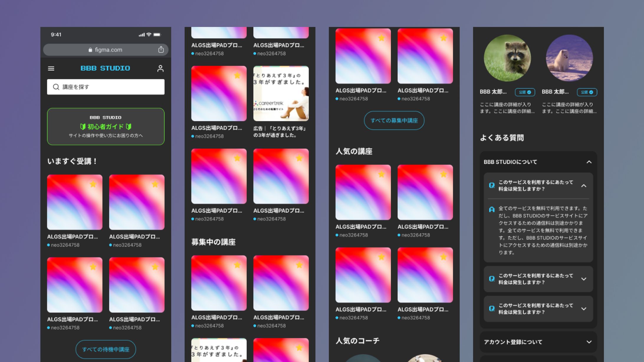
Task: Click the lock icon beside figma.com
Action: point(90,50)
